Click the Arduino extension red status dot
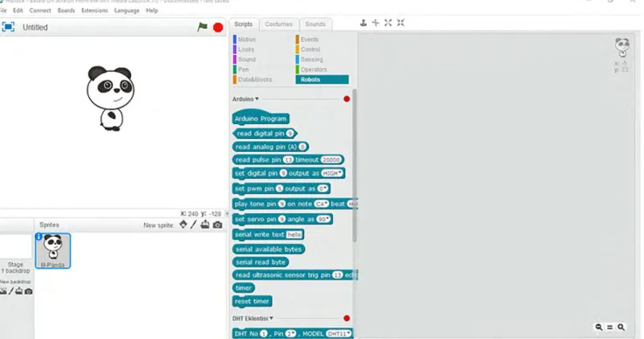The image size is (644, 339). click(347, 99)
